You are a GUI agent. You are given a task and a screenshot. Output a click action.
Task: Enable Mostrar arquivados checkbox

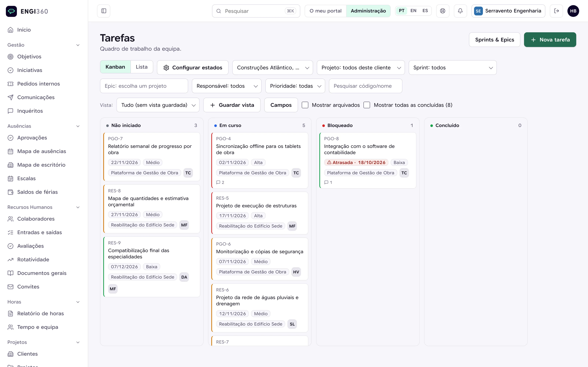click(x=305, y=105)
